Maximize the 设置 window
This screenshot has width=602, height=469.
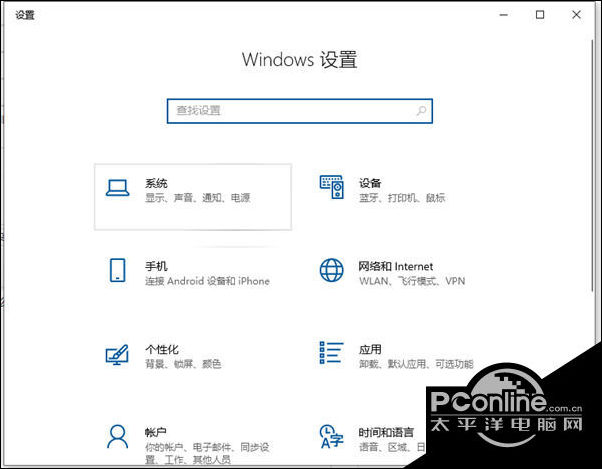pos(540,15)
